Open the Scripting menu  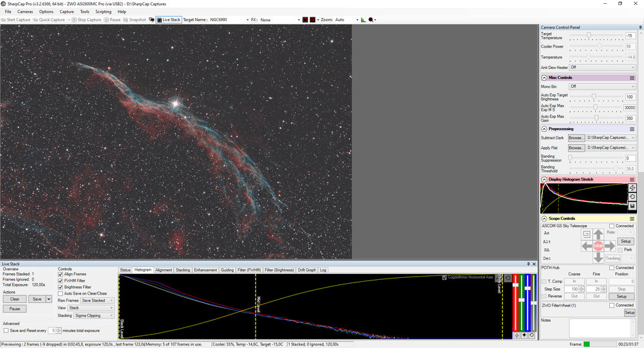click(103, 12)
